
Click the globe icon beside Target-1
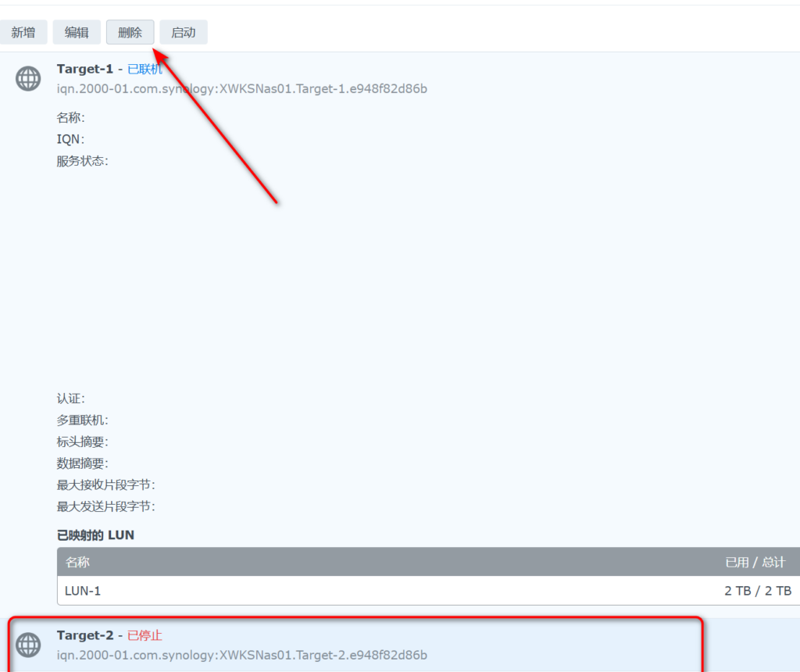tap(28, 78)
